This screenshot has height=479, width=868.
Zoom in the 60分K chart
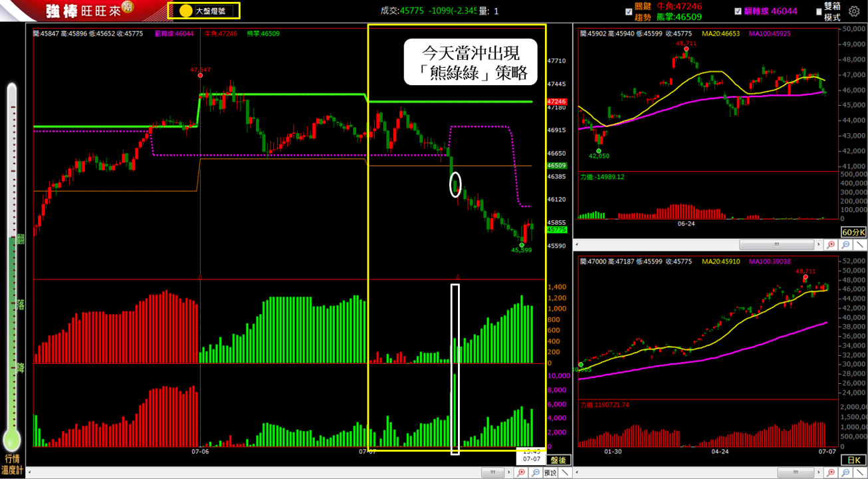(831, 244)
